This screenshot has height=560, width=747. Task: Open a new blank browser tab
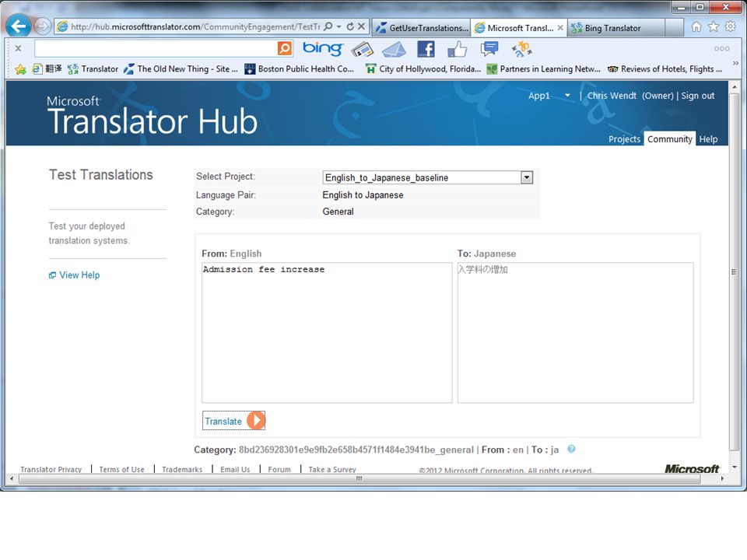pyautogui.click(x=674, y=28)
